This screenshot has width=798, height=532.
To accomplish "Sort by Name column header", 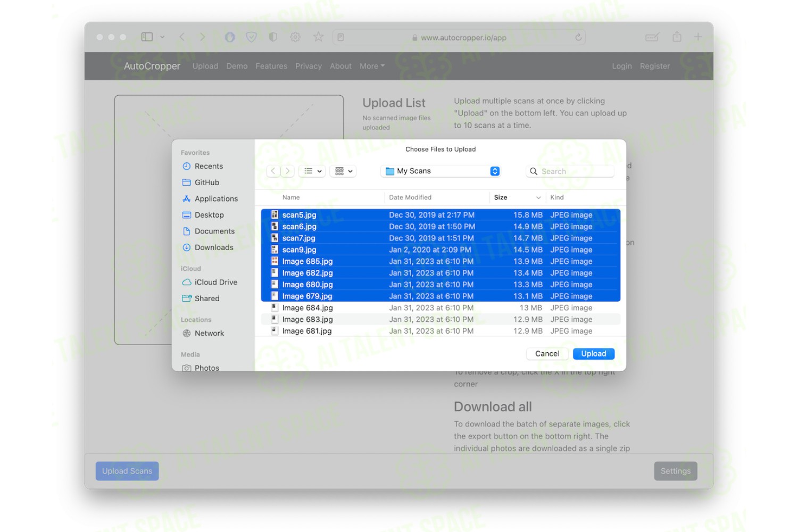I will click(291, 197).
